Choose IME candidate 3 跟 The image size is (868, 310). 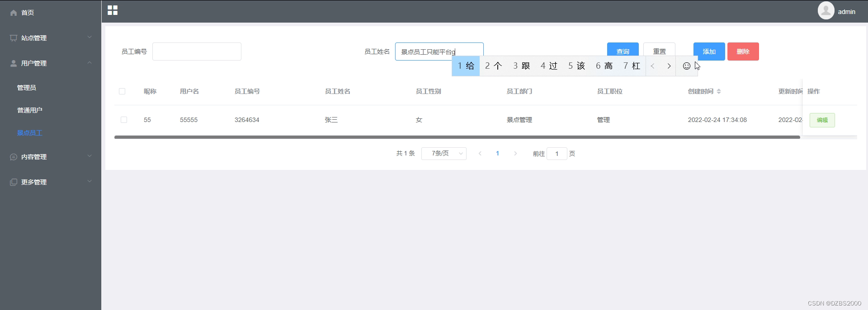[521, 66]
